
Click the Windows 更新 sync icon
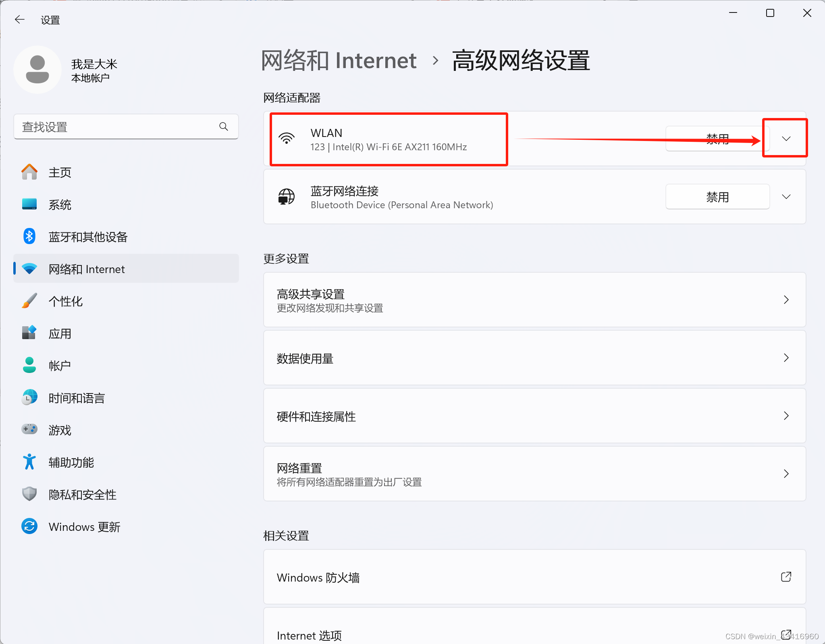tap(29, 526)
